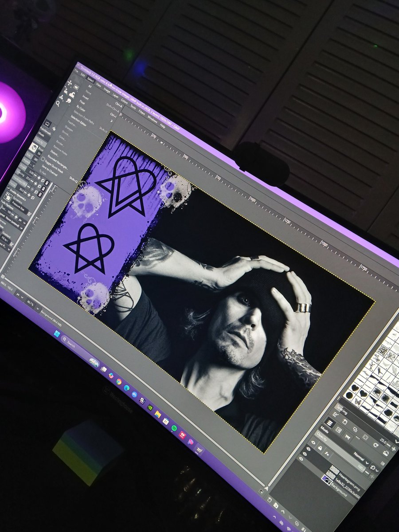Open Google Chrome from the taskbar
Image resolution: width=399 pixels, height=532 pixels.
(x=119, y=382)
